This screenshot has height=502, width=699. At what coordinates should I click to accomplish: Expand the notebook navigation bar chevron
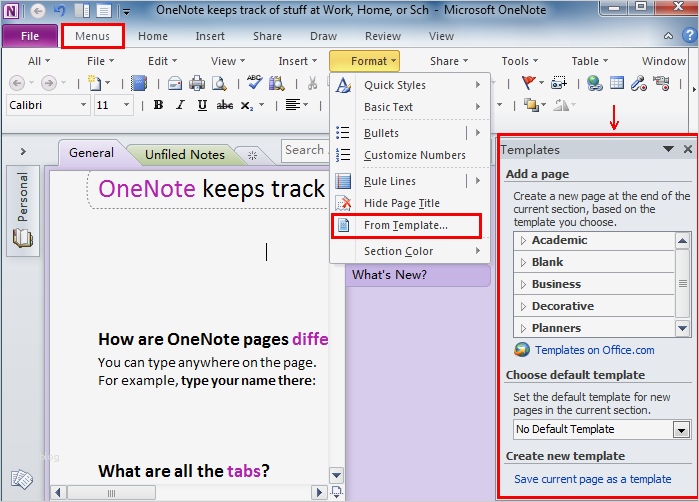tap(23, 152)
